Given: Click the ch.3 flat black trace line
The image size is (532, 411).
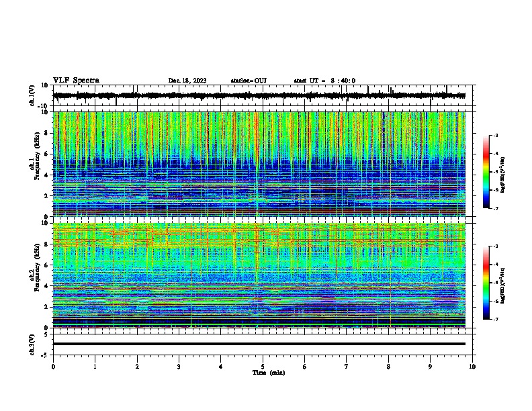Looking at the screenshot, I should pos(259,344).
